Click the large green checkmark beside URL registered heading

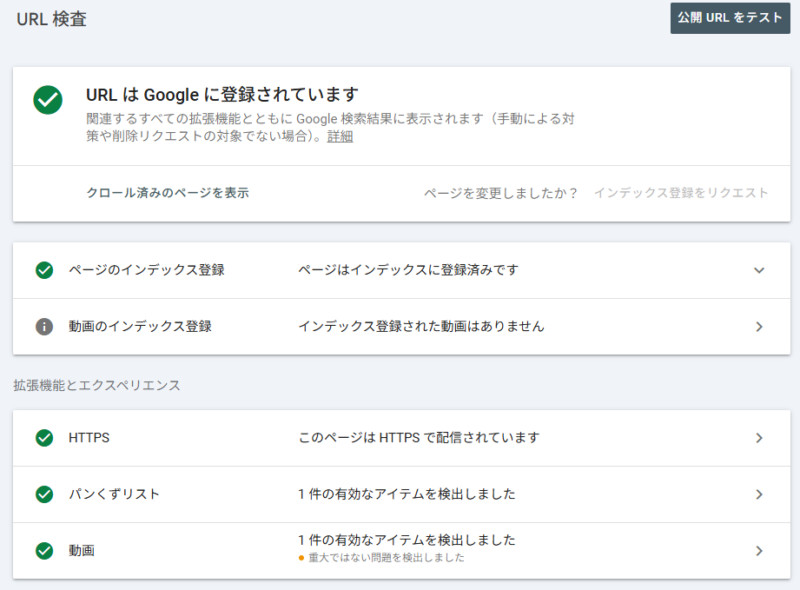(x=47, y=100)
